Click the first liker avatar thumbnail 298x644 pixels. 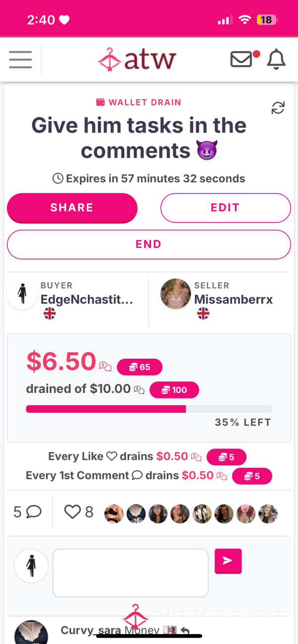[x=114, y=514]
